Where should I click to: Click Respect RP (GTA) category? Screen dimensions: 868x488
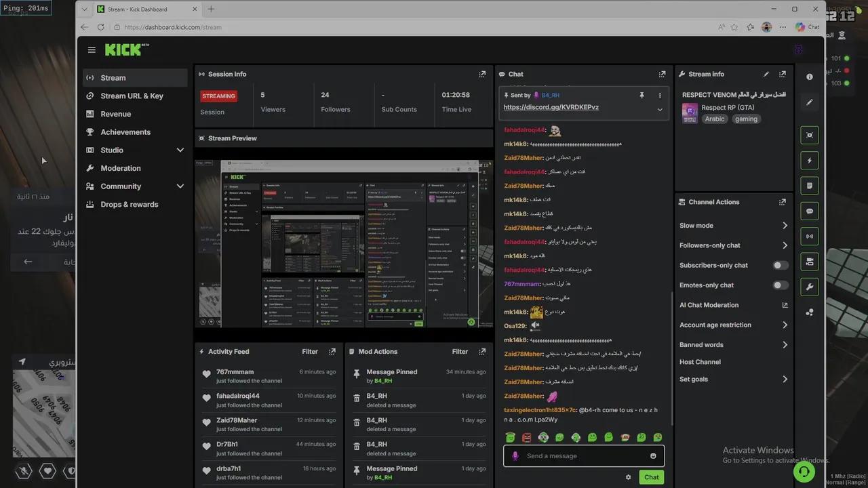click(728, 107)
